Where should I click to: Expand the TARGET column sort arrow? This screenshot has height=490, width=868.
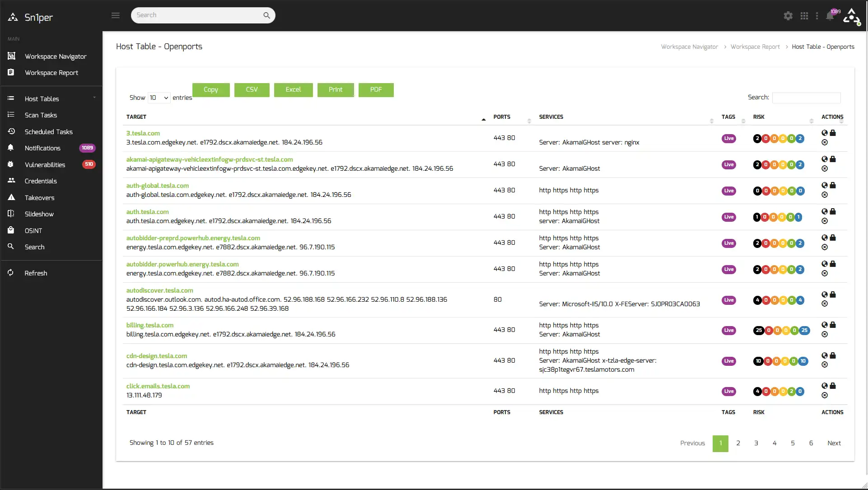pyautogui.click(x=483, y=118)
